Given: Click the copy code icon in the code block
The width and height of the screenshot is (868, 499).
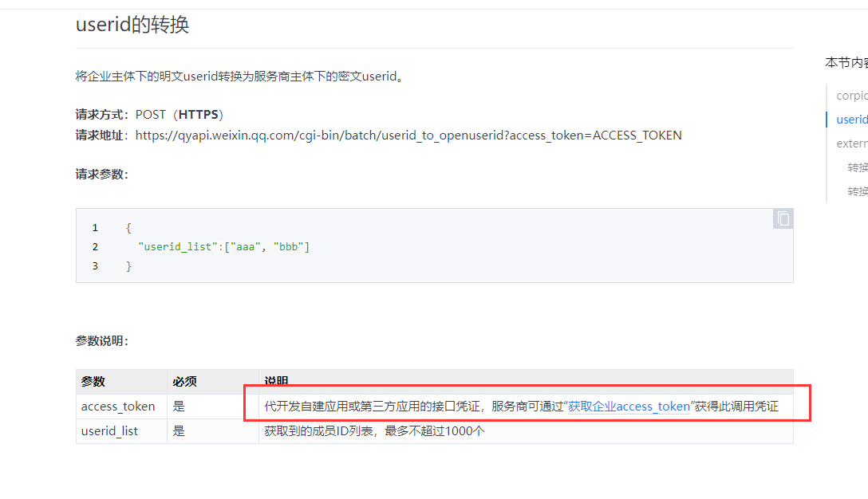Looking at the screenshot, I should (783, 219).
